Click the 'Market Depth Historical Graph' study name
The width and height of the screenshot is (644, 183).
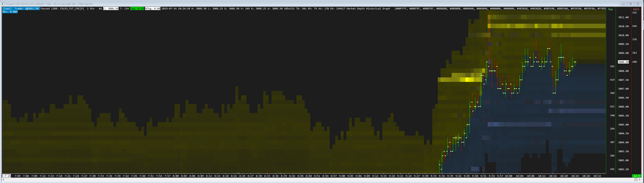point(368,9)
